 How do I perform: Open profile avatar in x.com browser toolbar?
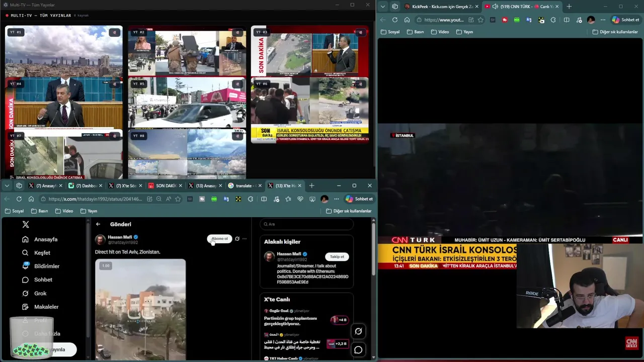(x=325, y=199)
